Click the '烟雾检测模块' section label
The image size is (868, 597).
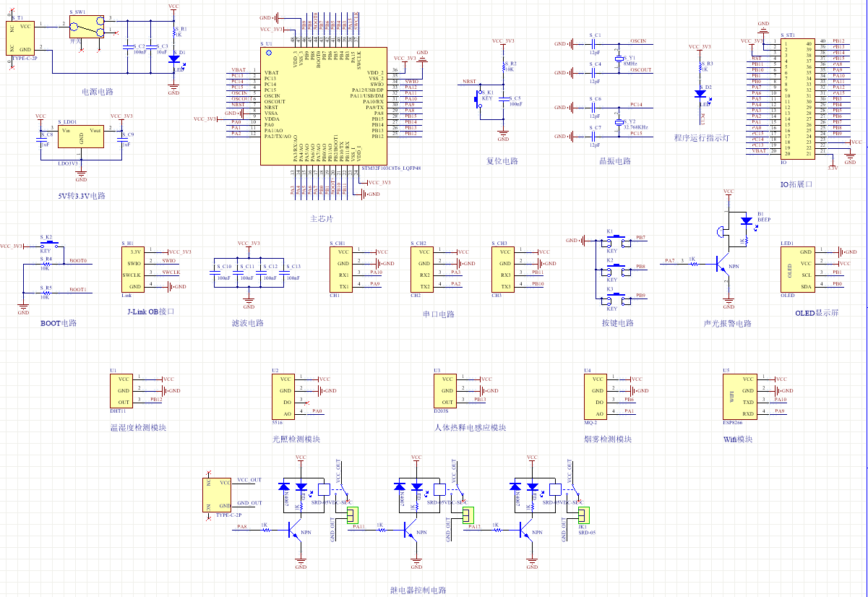pyautogui.click(x=608, y=439)
